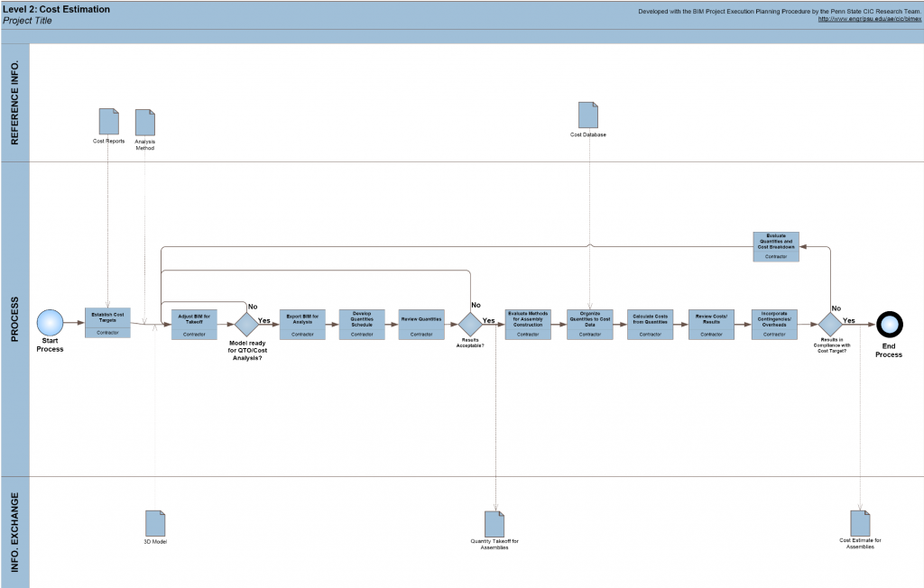
Task: Click the End Process circle
Action: [890, 324]
